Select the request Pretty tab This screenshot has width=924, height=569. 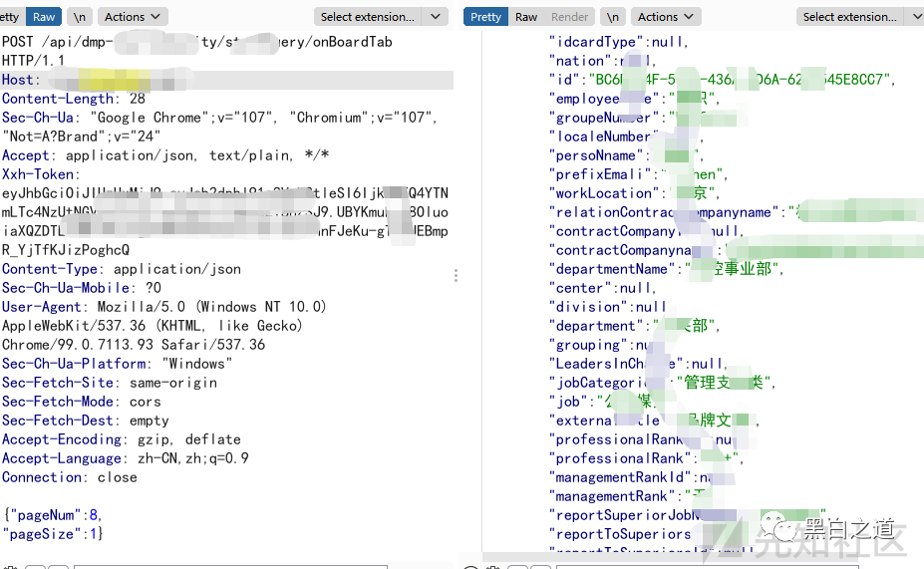coord(8,17)
